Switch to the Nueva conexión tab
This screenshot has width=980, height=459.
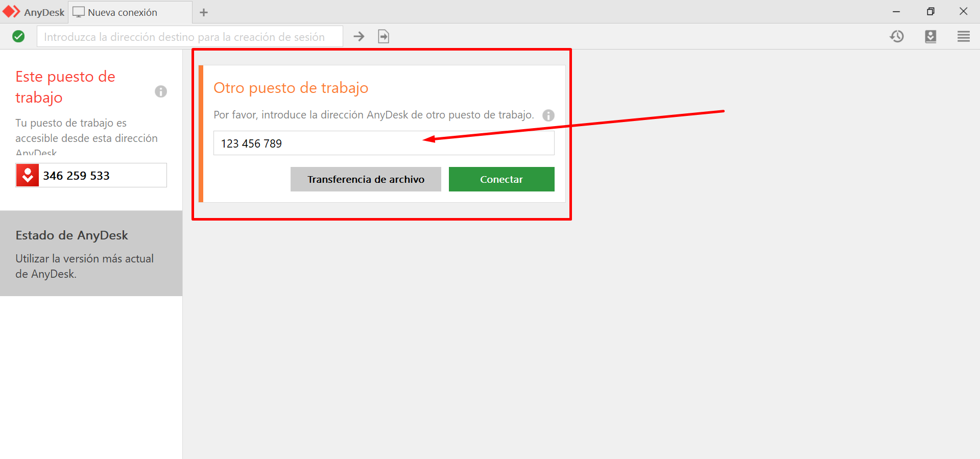(x=130, y=12)
